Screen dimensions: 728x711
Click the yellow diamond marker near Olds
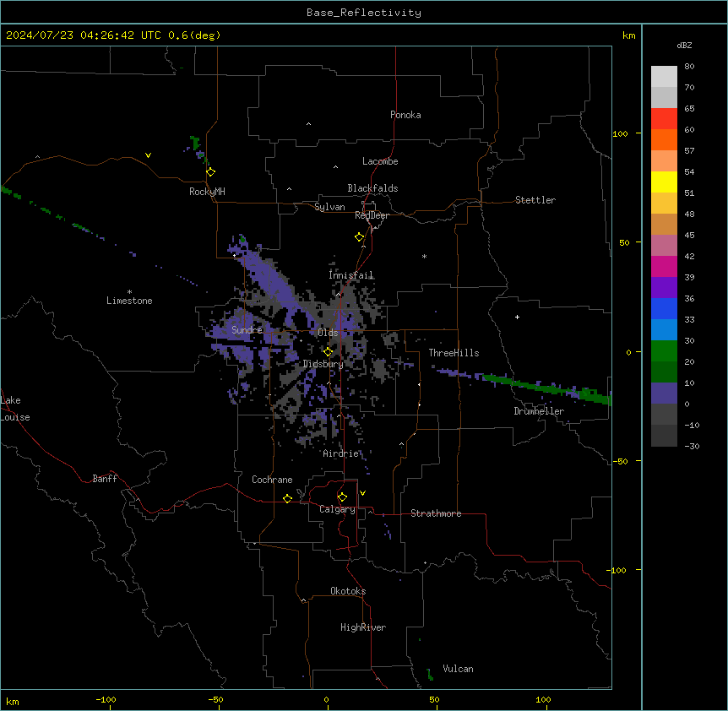[x=329, y=352]
